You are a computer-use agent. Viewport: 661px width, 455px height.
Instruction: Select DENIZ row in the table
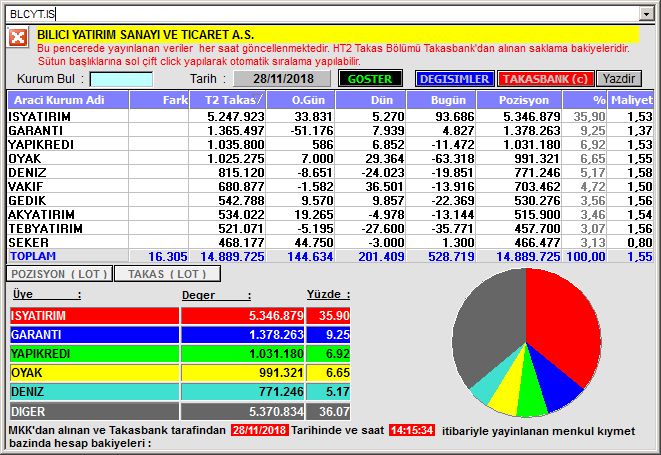coord(330,172)
